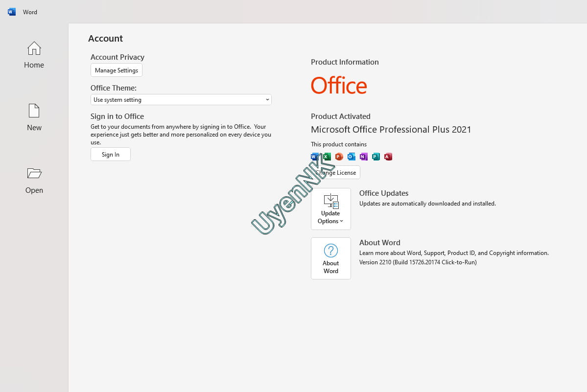Click the About Word button
587x392 pixels.
[x=331, y=258]
